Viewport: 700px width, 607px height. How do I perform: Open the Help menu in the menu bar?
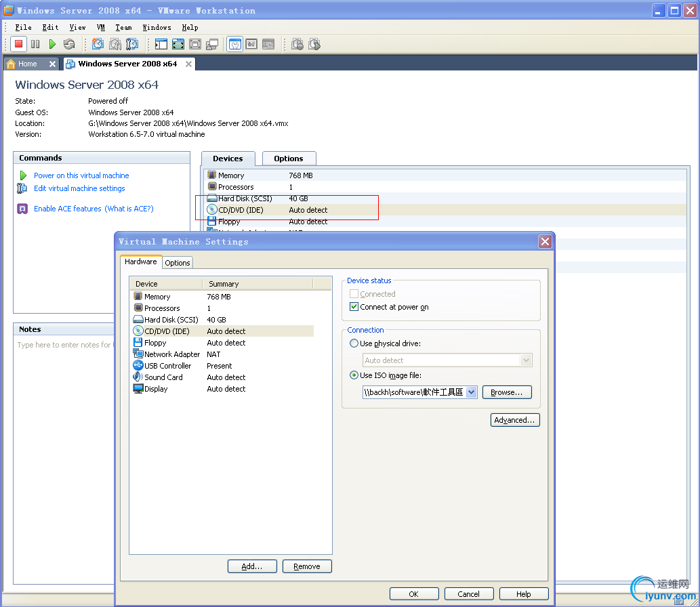190,27
